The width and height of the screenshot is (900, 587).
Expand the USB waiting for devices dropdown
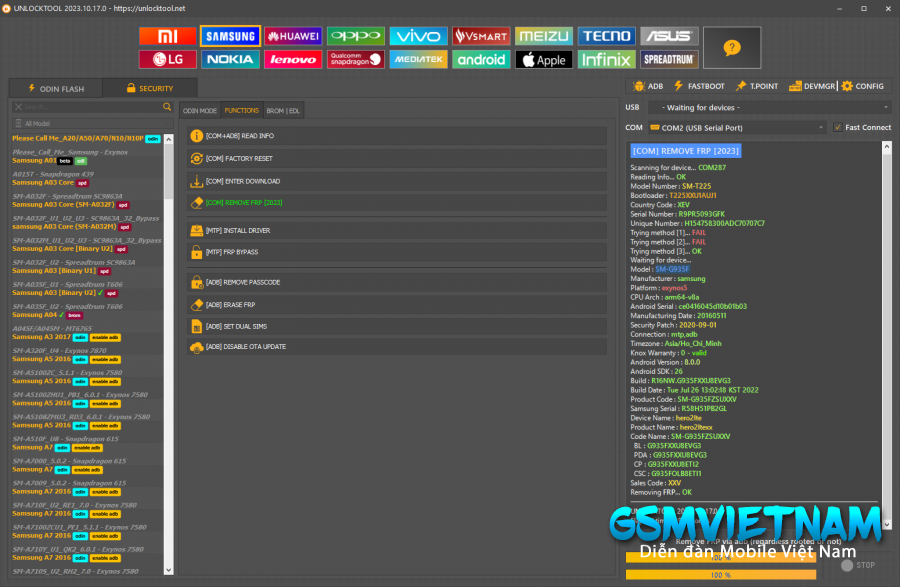point(769,107)
